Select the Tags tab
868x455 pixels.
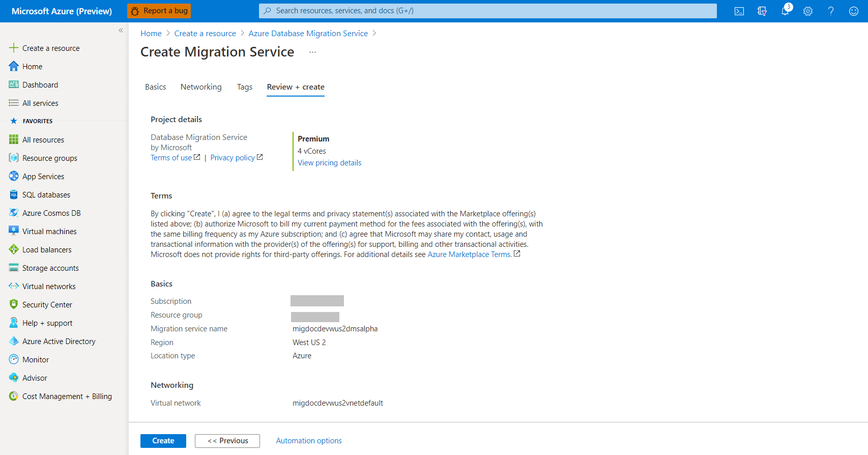point(245,87)
